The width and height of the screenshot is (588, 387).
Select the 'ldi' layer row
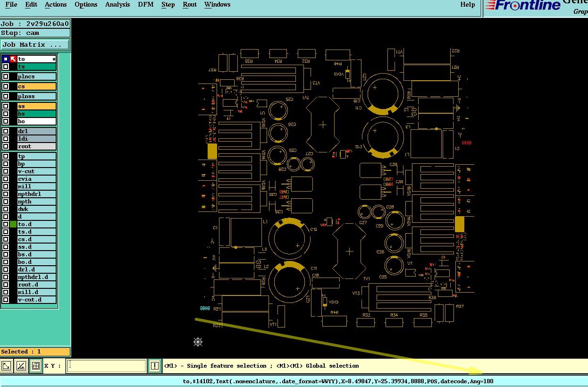(x=37, y=139)
